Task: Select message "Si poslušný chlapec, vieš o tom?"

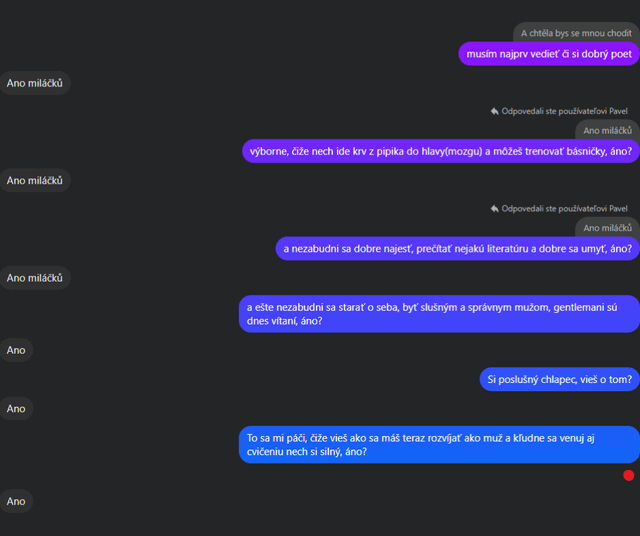Action: [x=559, y=379]
